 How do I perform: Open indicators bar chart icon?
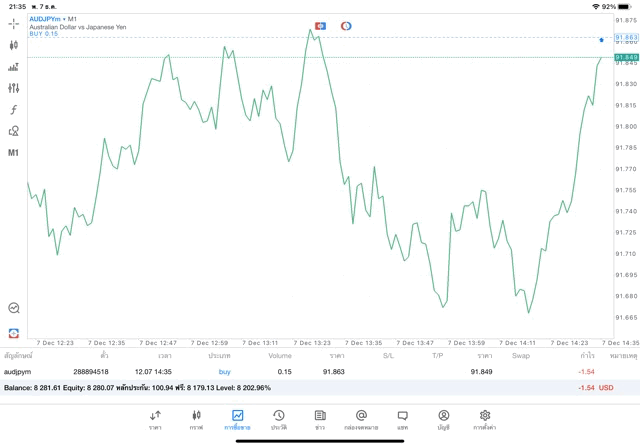tap(13, 67)
